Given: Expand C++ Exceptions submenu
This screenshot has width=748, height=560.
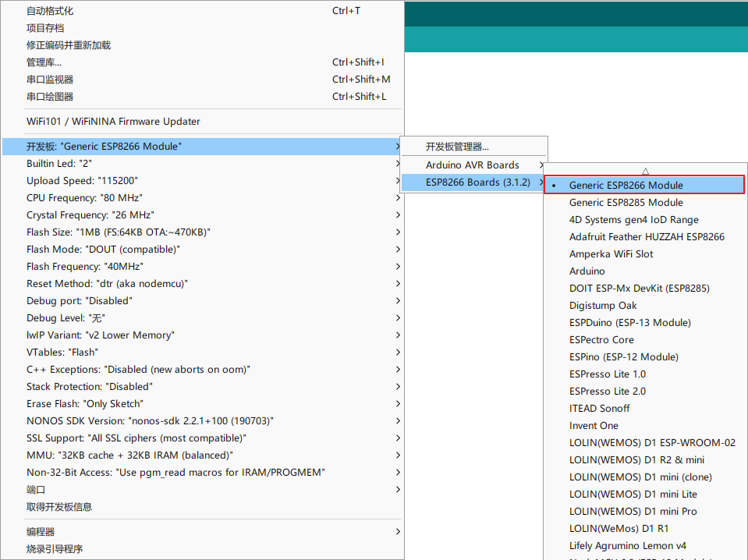Looking at the screenshot, I should tap(203, 370).
